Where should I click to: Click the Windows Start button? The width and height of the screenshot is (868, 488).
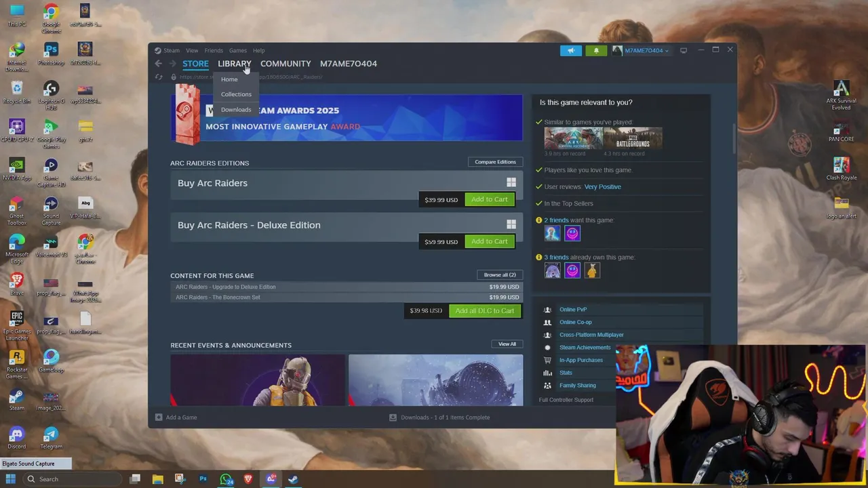[x=11, y=479]
